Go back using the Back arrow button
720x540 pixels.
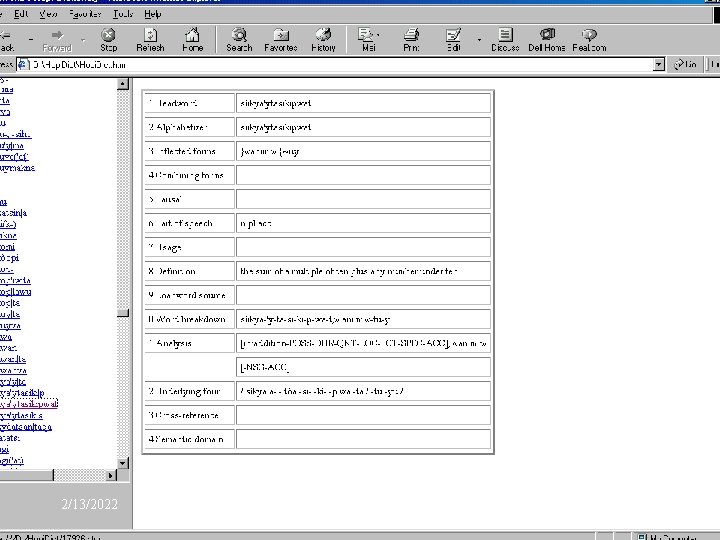(6, 40)
